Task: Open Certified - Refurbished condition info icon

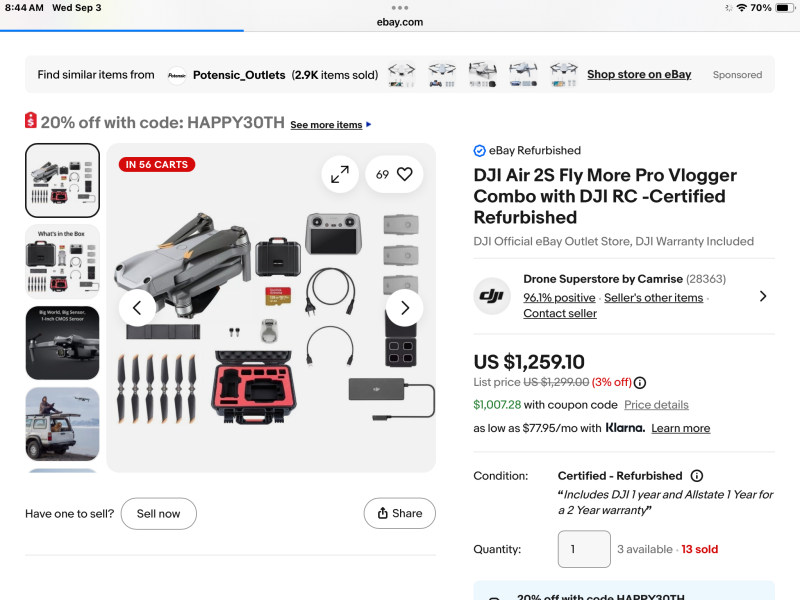Action: click(x=697, y=476)
